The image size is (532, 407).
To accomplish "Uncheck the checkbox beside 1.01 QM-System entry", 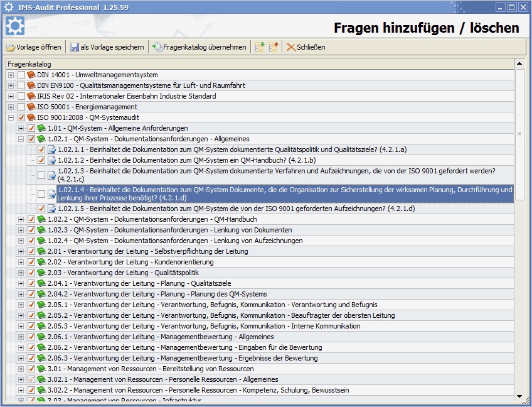I will coord(31,128).
